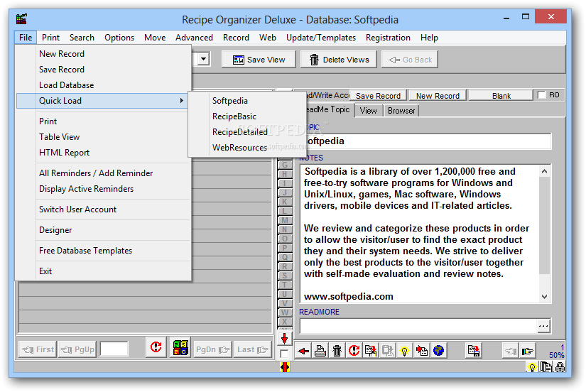Select Free Database Templates entry

[x=104, y=251]
